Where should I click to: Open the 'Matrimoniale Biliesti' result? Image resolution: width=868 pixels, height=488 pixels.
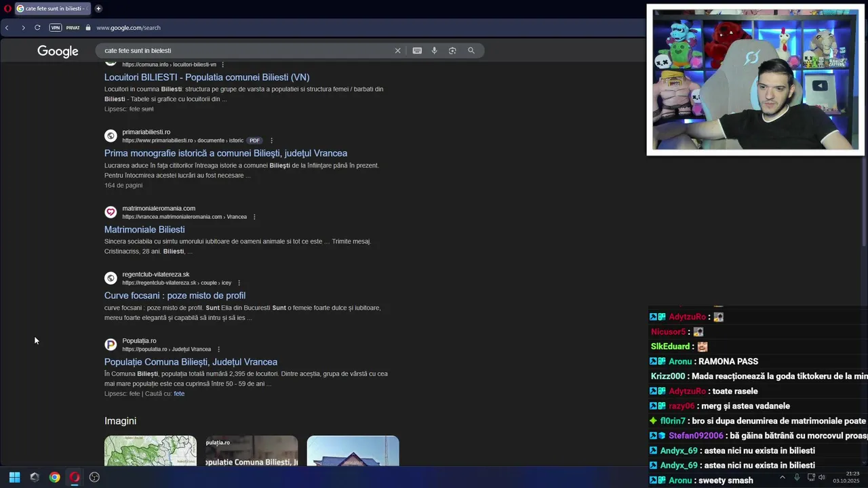(x=144, y=230)
